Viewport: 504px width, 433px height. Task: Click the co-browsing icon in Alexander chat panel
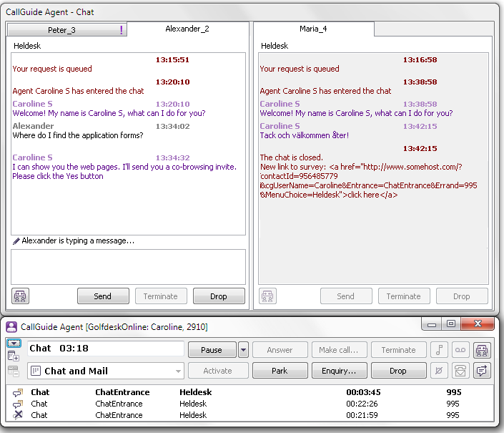click(20, 296)
